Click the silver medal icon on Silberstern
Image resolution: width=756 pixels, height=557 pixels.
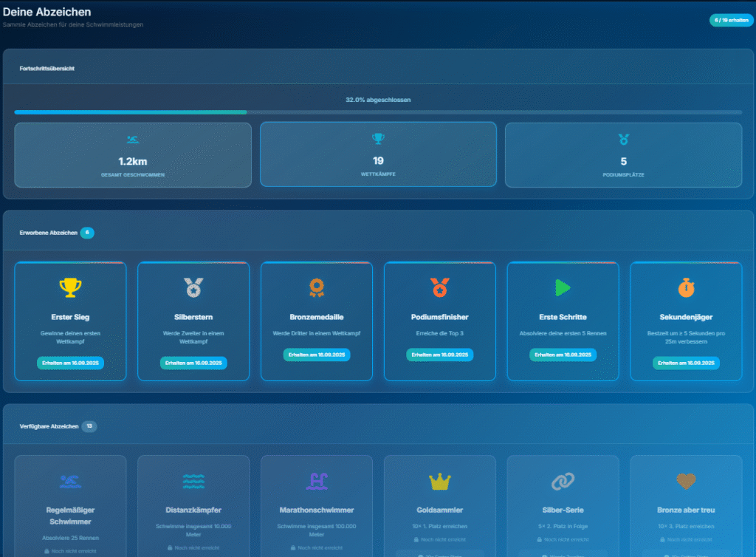(x=193, y=287)
